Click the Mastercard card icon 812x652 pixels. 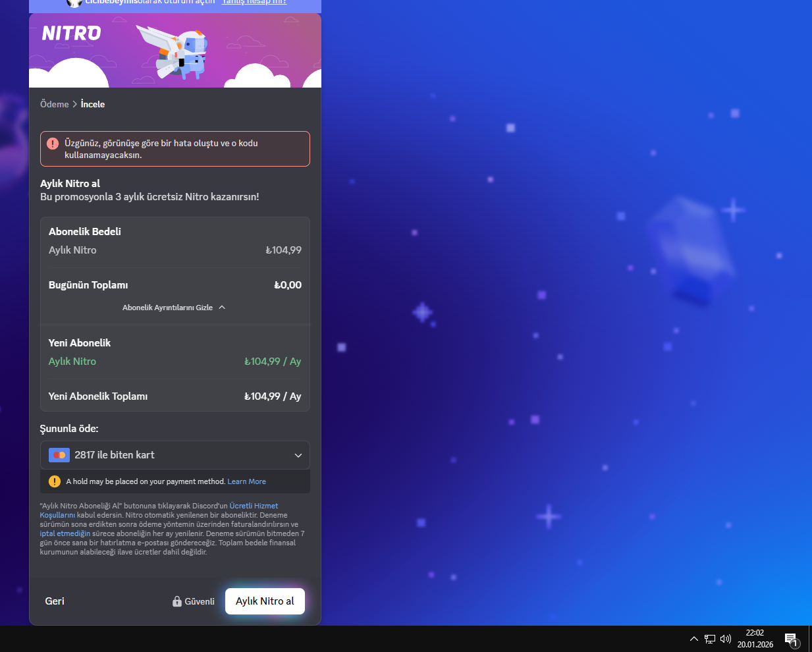point(59,455)
